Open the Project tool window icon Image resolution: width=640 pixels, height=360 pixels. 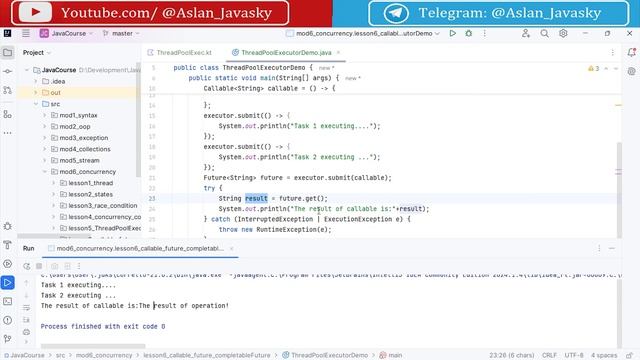(x=7, y=52)
